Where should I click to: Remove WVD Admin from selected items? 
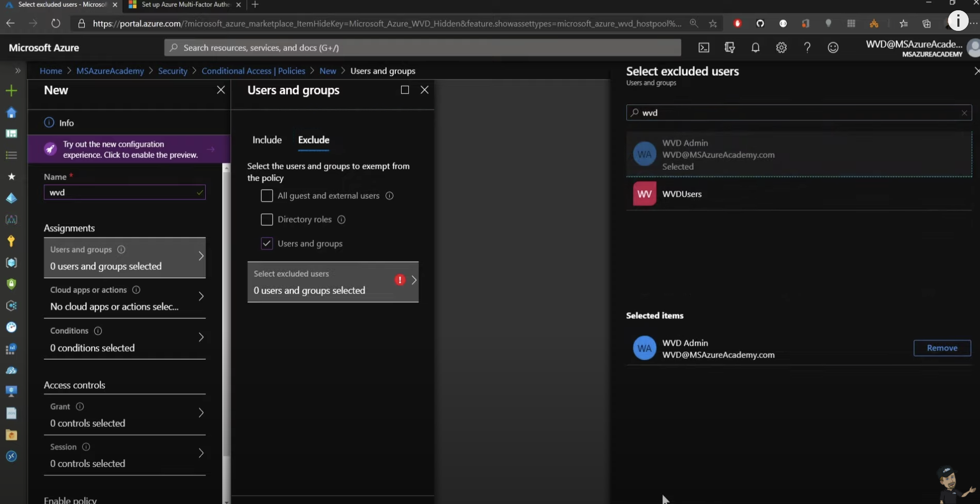[x=941, y=348]
